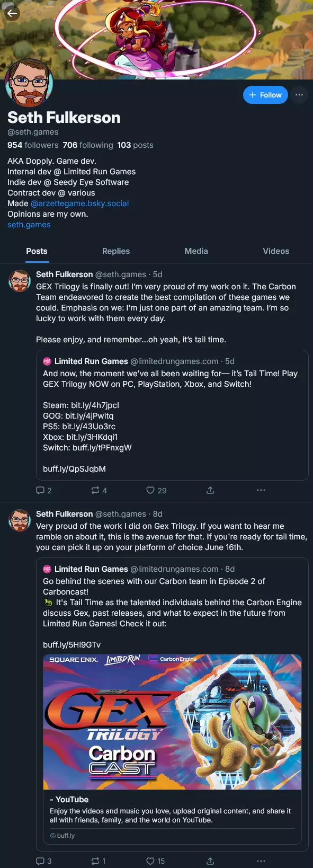
Task: Open more options on Carboncast post
Action: click(261, 861)
